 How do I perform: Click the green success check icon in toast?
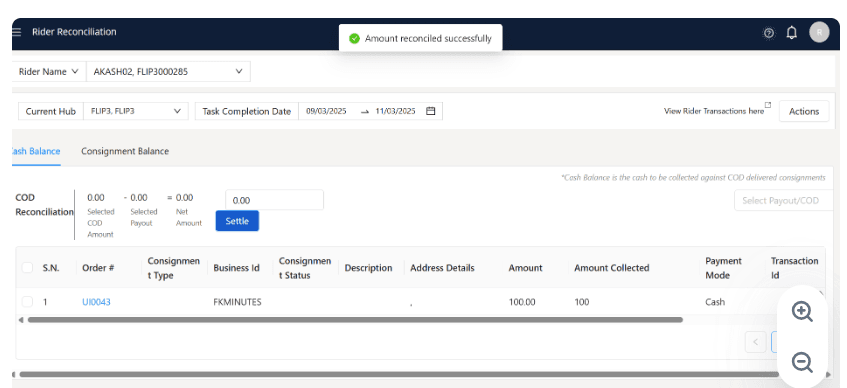pos(354,38)
